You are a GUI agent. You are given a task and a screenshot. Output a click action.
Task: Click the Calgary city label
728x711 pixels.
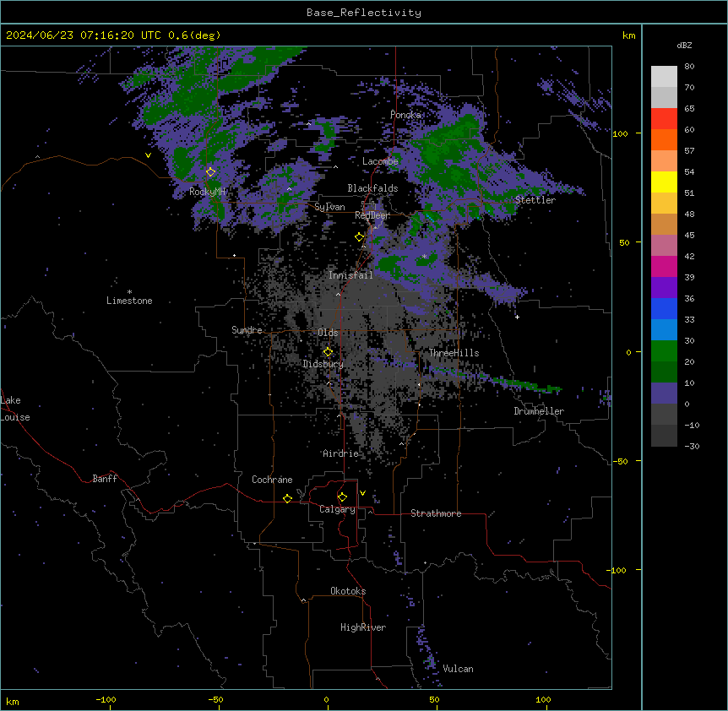(x=337, y=509)
